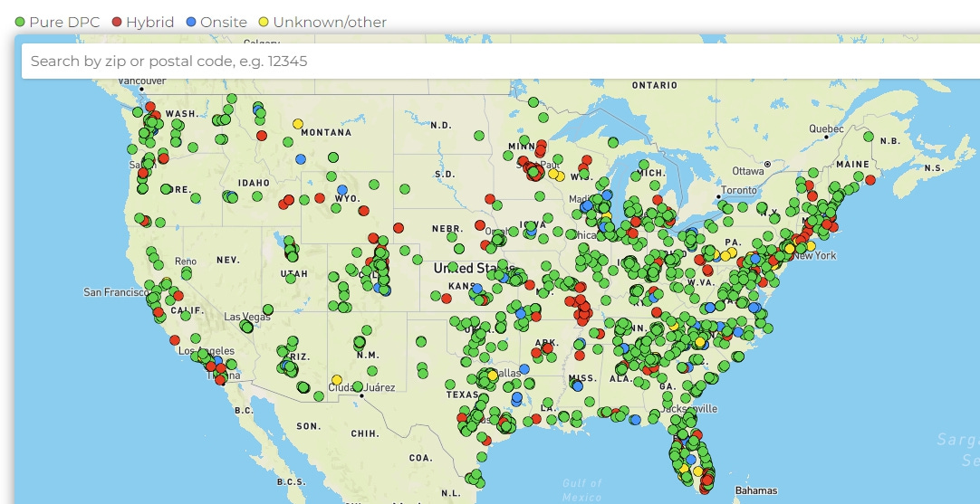
Task: Select the green marker left of N.B. label
Action: point(868,136)
